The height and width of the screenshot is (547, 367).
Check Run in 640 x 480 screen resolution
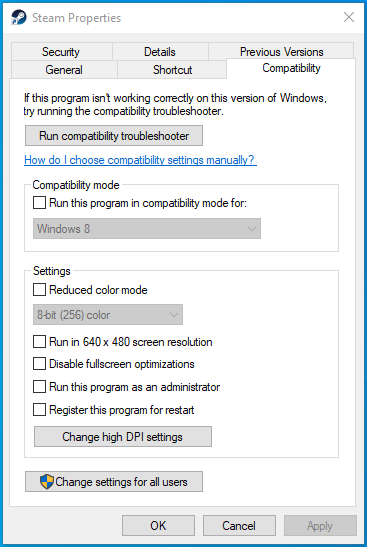[39, 342]
